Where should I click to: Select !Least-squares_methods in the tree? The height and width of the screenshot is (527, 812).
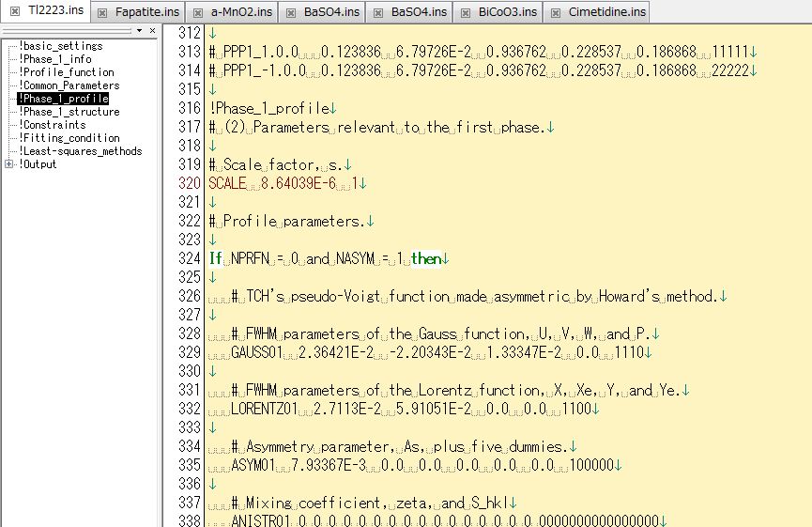[x=80, y=151]
